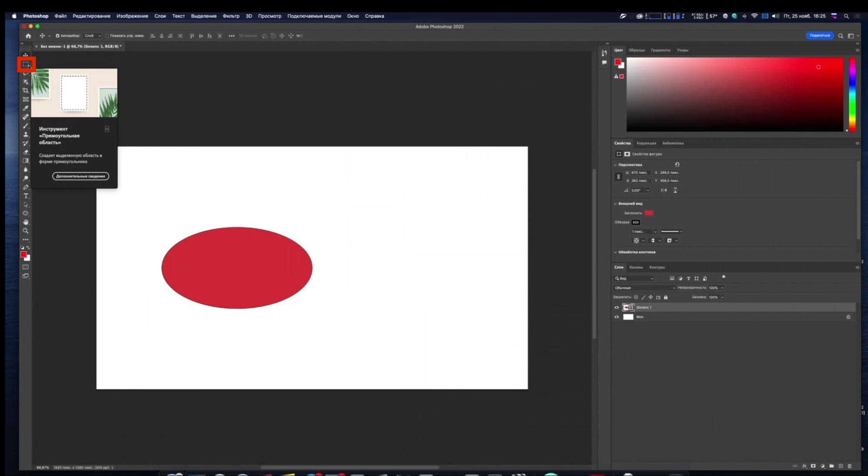The width and height of the screenshot is (868, 476).
Task: Select the Eraser tool
Action: point(26,152)
